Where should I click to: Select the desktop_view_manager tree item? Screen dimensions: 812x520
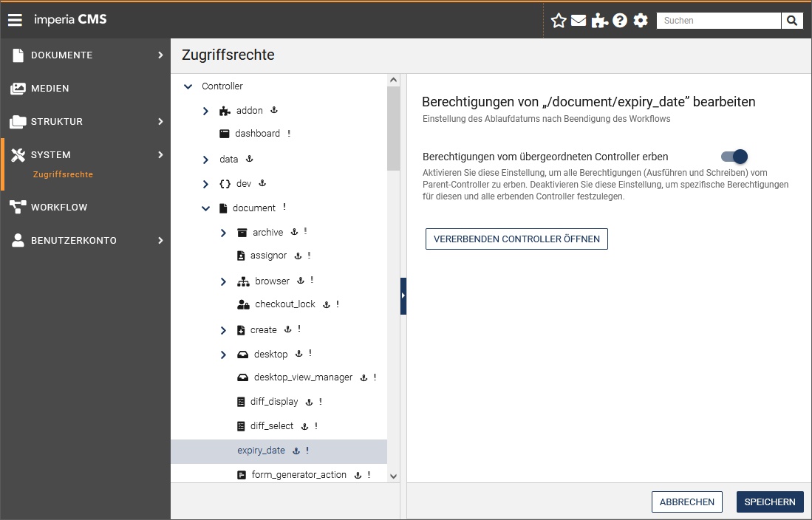[303, 377]
